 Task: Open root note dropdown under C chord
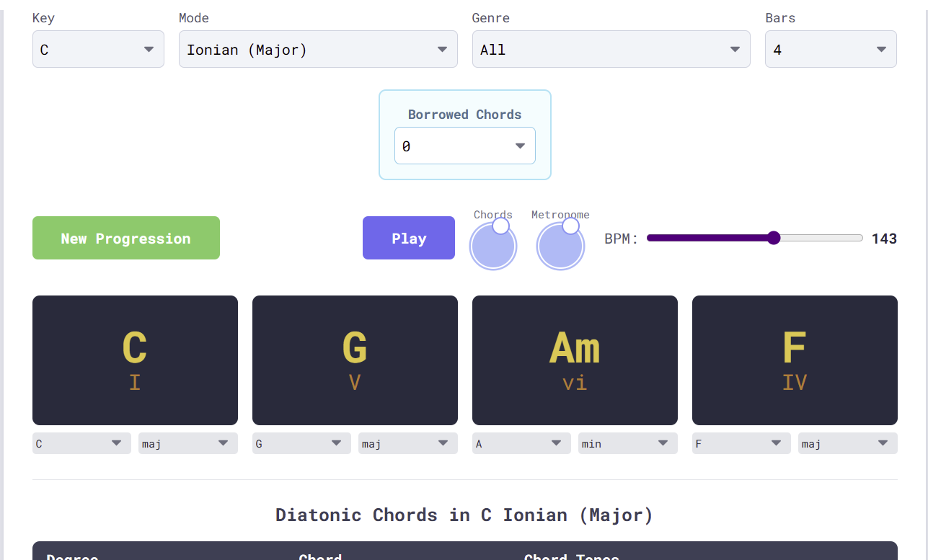[81, 443]
